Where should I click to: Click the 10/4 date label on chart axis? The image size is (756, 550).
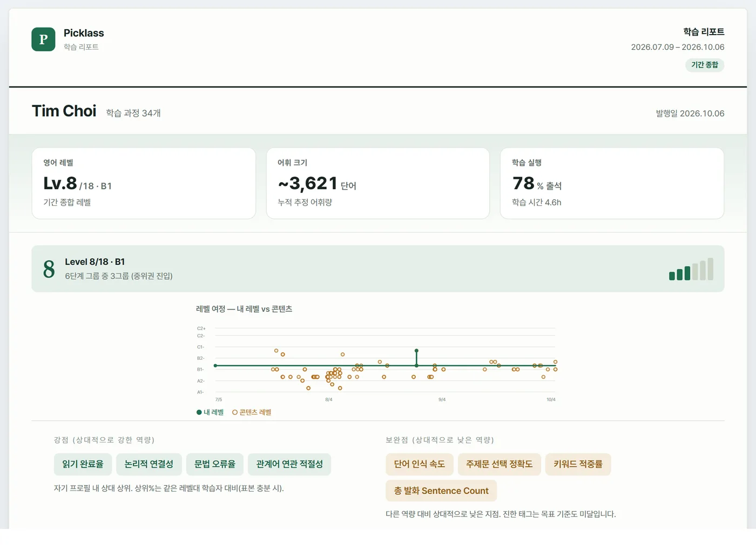(x=551, y=400)
